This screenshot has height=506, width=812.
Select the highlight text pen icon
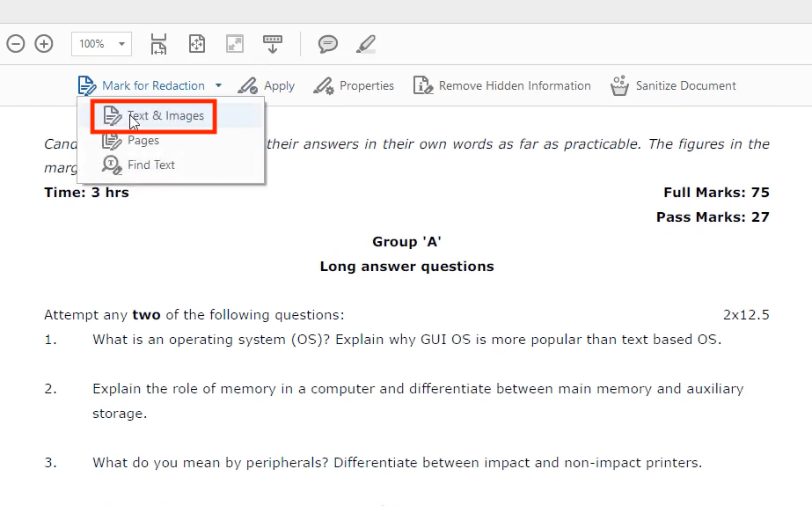pyautogui.click(x=365, y=43)
